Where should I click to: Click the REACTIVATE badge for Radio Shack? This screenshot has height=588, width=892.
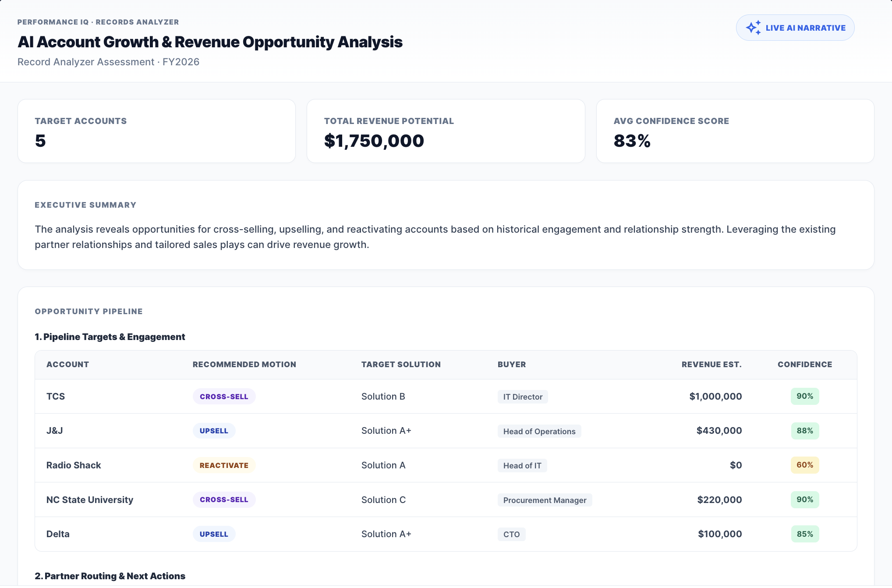224,465
